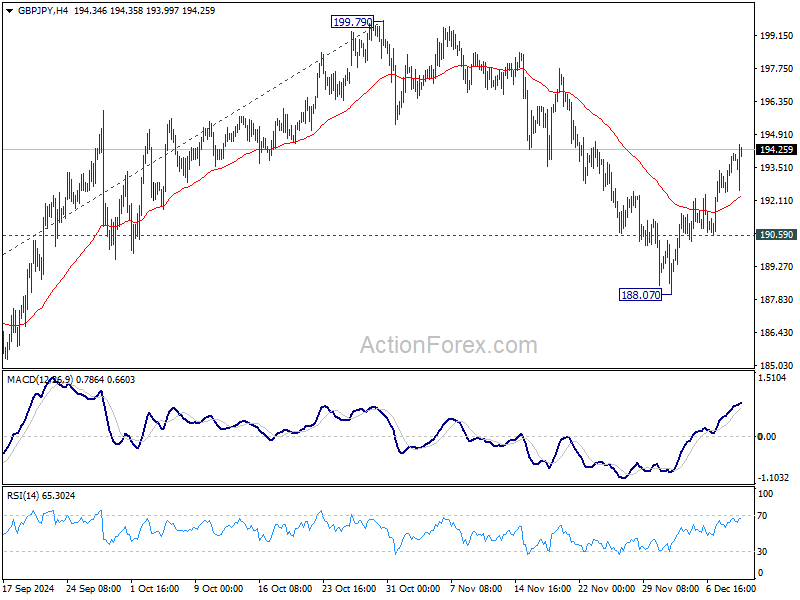Select the 24 Sep 08:00 time label
Screen dimensions: 800x600
[x=93, y=589]
